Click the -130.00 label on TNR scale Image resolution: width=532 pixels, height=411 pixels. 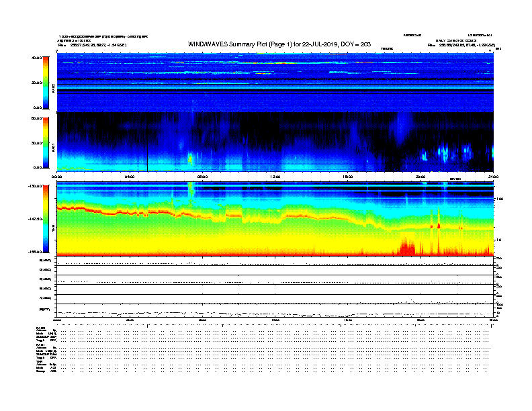pyautogui.click(x=35, y=186)
